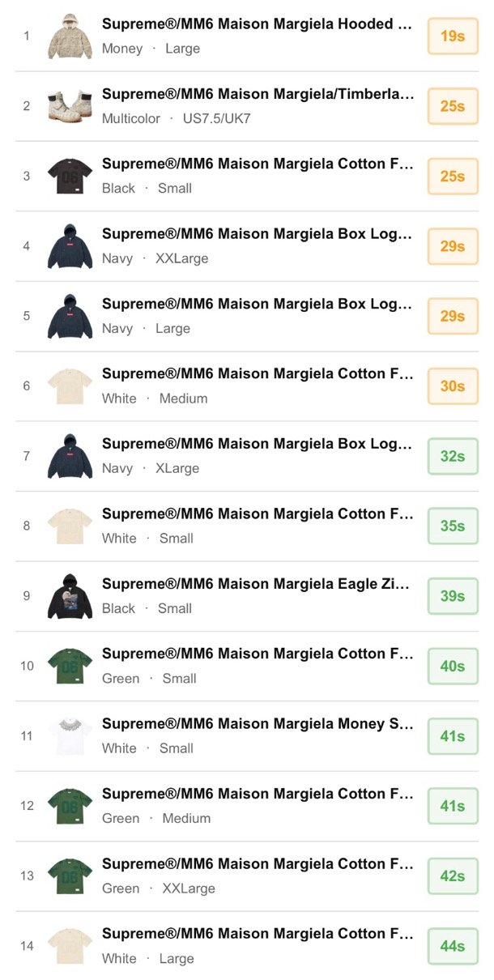Click the Navy XXLarge Box Logo hoodie image
Screen dimensions: 494x980
[69, 246]
